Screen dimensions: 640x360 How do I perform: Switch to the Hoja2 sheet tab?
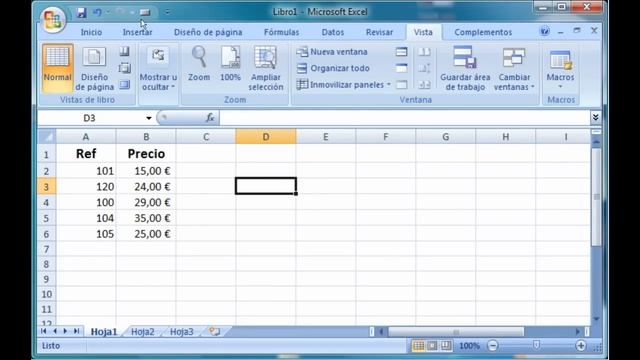coord(142,332)
